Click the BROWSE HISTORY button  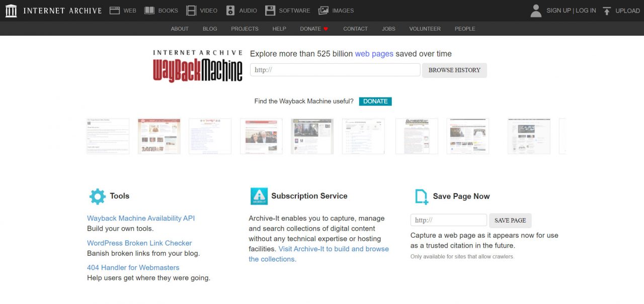tap(454, 70)
